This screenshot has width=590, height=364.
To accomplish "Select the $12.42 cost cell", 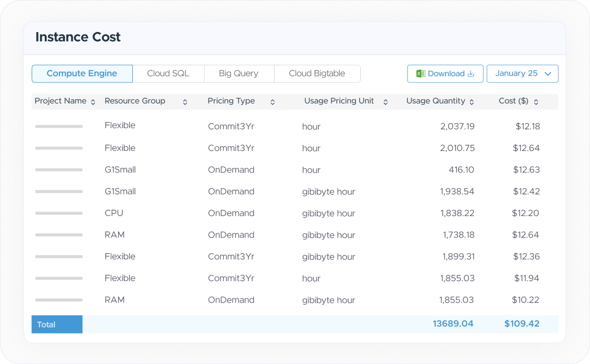I will coord(526,191).
